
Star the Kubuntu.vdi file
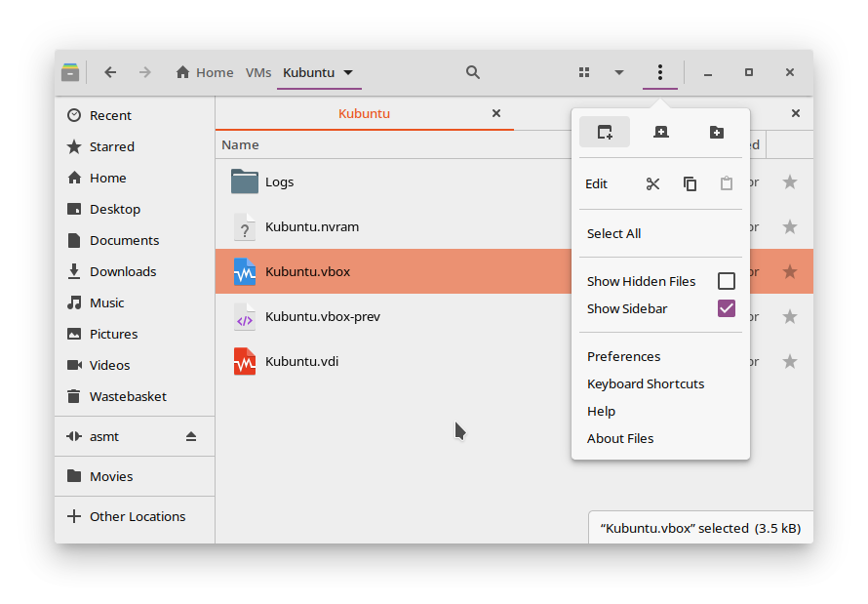point(790,361)
